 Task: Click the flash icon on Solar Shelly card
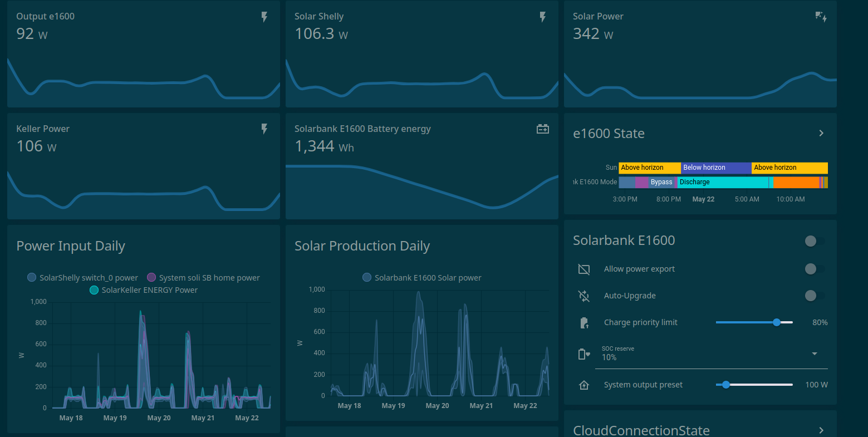(x=543, y=17)
